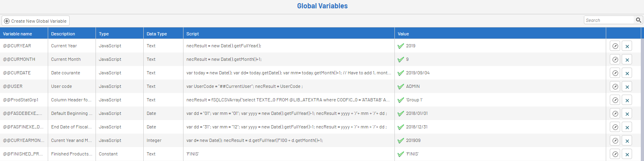Click the Script column header
Screen dimensions: 644x161
coord(193,34)
